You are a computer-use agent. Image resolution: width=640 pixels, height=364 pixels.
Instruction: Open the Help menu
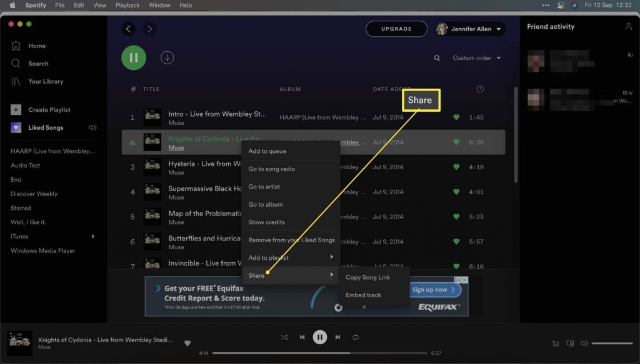coord(185,5)
